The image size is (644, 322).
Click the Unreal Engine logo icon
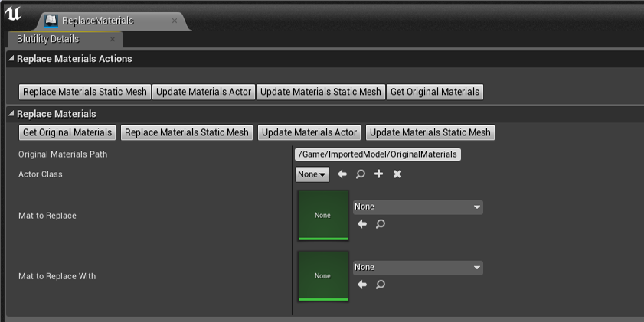click(15, 15)
